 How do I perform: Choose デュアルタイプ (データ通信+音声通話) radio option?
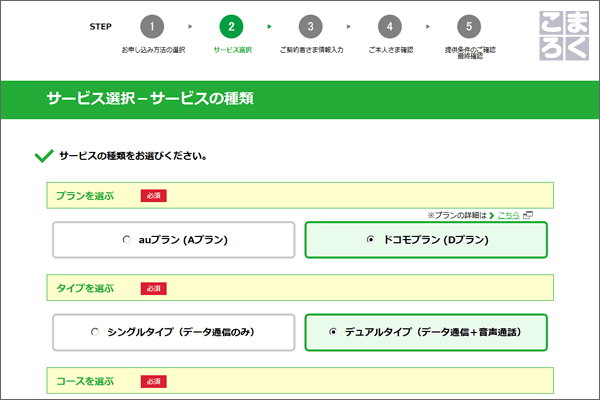(333, 332)
